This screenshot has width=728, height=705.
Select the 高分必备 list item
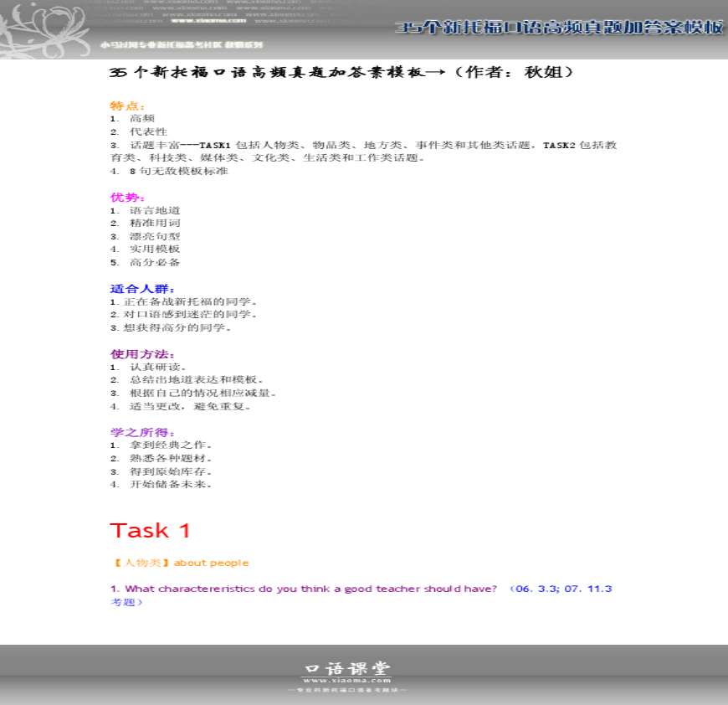click(x=154, y=262)
